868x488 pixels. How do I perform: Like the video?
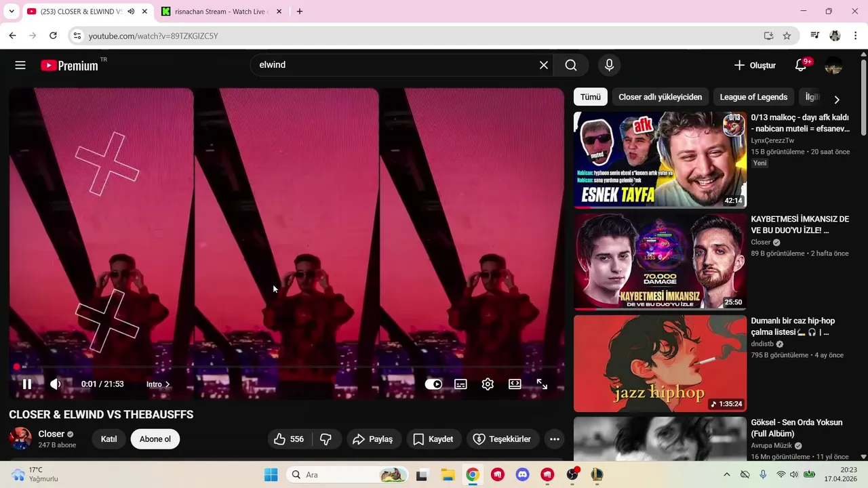click(x=290, y=439)
